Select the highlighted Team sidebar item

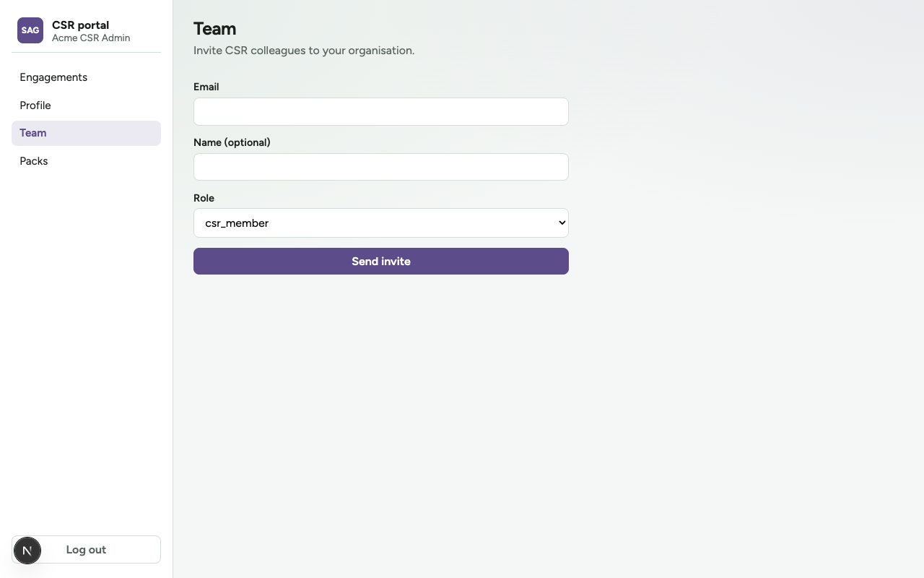tap(86, 133)
